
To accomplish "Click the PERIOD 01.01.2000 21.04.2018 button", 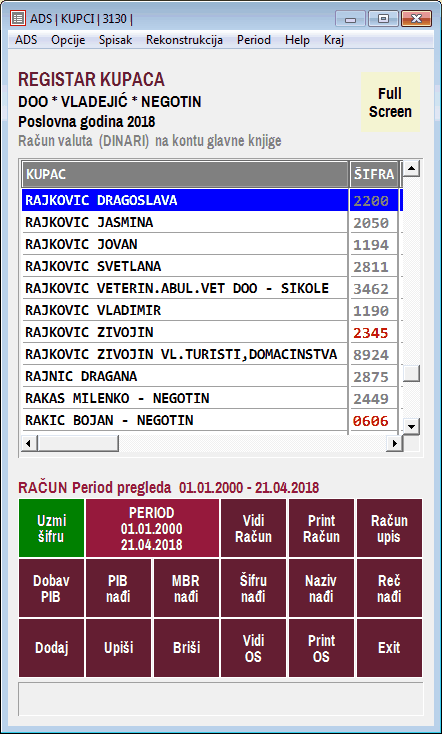I will click(152, 528).
